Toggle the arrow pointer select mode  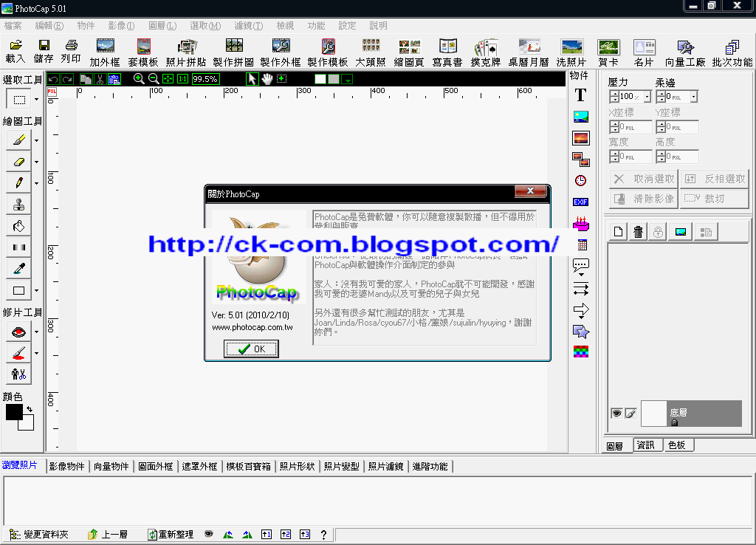(x=252, y=79)
